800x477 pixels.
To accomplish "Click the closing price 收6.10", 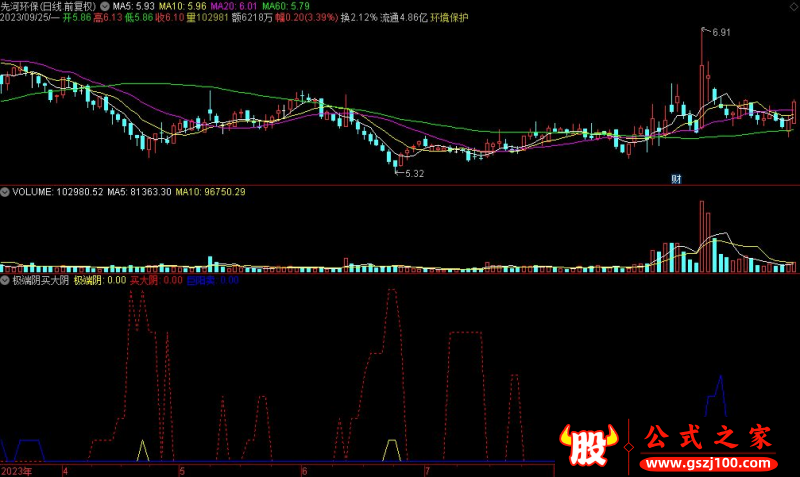I will pyautogui.click(x=170, y=18).
